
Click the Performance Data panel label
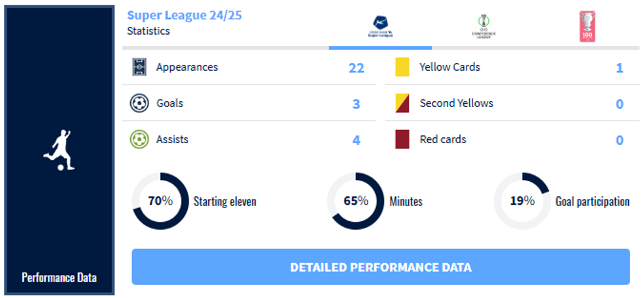click(x=59, y=277)
